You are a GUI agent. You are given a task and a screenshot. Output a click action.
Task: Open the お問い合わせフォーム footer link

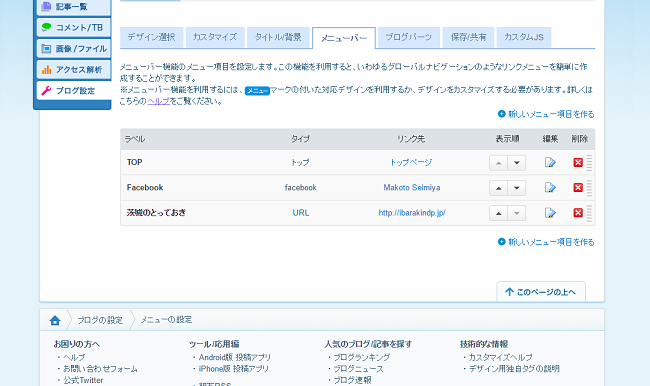click(100, 369)
